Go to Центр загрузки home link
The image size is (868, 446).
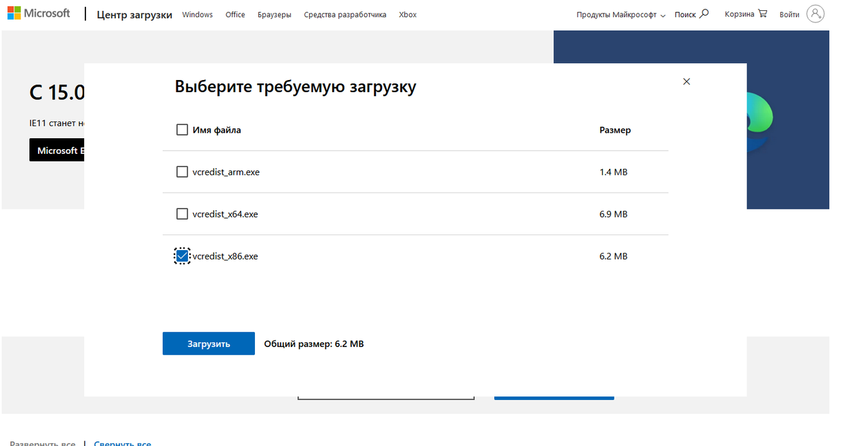click(134, 14)
